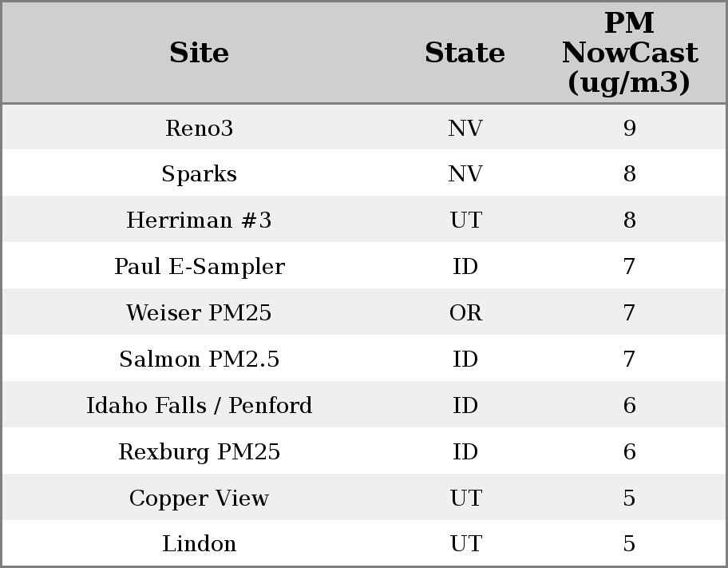
Task: Click the Rexburg PM25 site name
Action: pyautogui.click(x=199, y=452)
